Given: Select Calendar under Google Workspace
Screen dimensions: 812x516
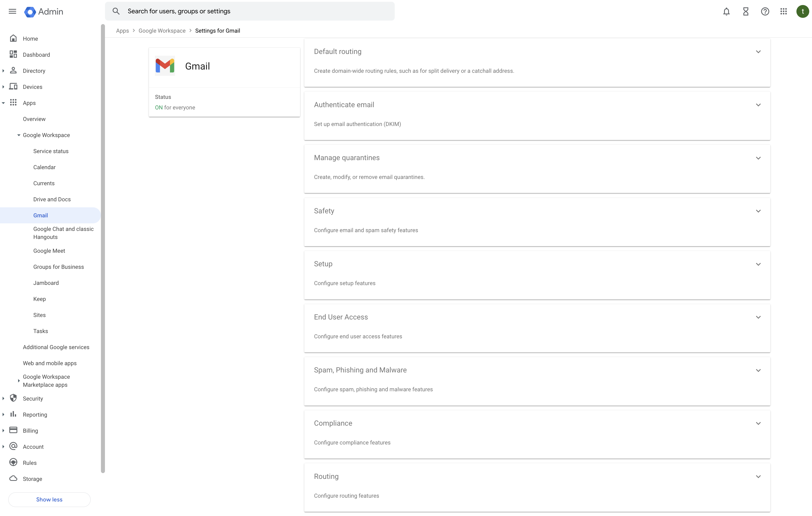Looking at the screenshot, I should tap(44, 167).
